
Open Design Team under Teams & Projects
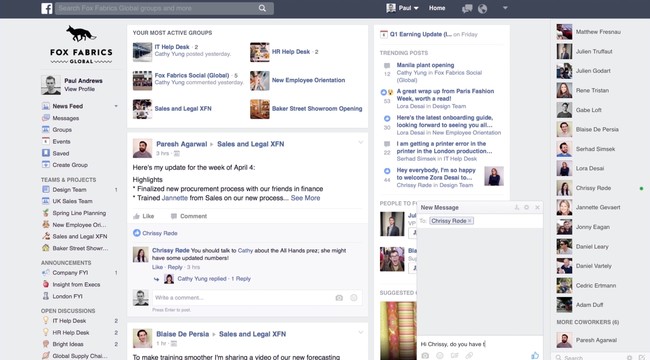(69, 190)
